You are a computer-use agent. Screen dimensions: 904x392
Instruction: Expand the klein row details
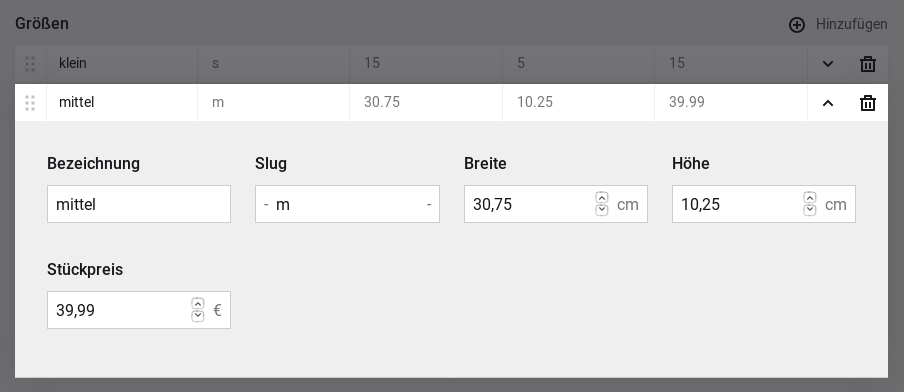tap(828, 64)
